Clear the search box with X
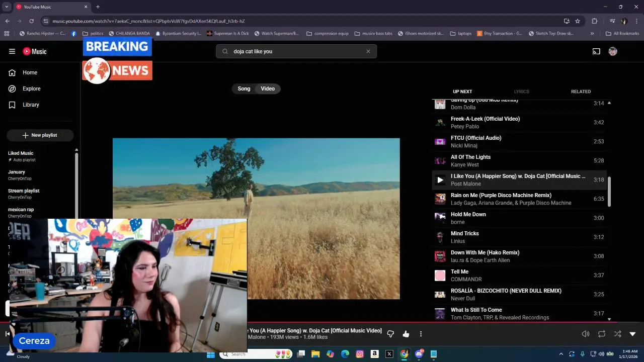 [368, 51]
